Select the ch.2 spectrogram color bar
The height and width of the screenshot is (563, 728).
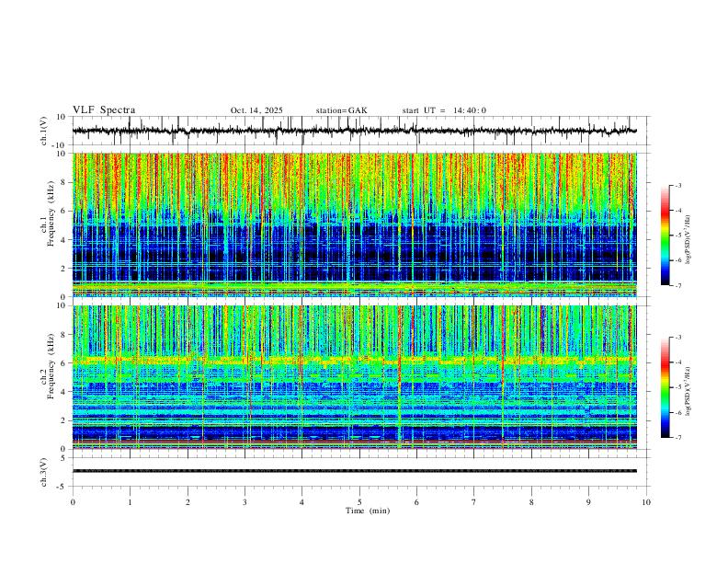(665, 387)
